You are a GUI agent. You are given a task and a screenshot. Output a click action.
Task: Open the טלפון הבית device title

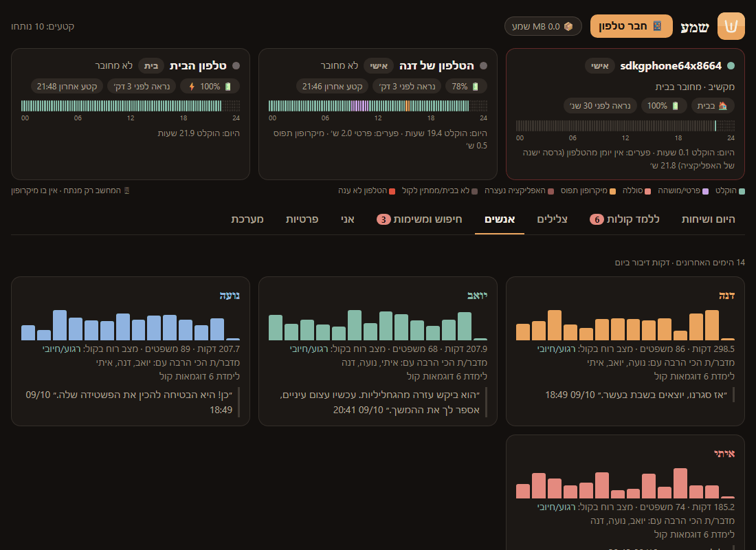[x=198, y=65]
